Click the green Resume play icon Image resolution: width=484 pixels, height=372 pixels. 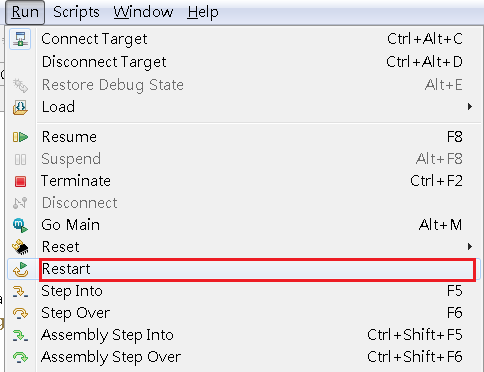[20, 137]
